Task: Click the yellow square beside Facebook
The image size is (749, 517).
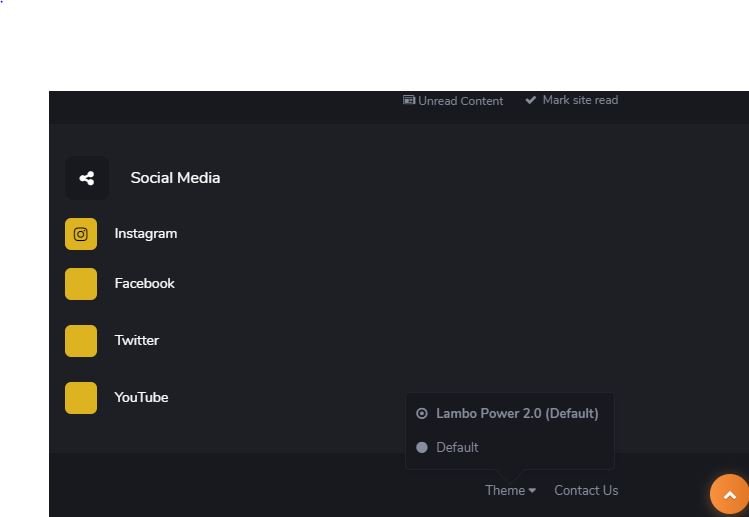Action: (81, 284)
